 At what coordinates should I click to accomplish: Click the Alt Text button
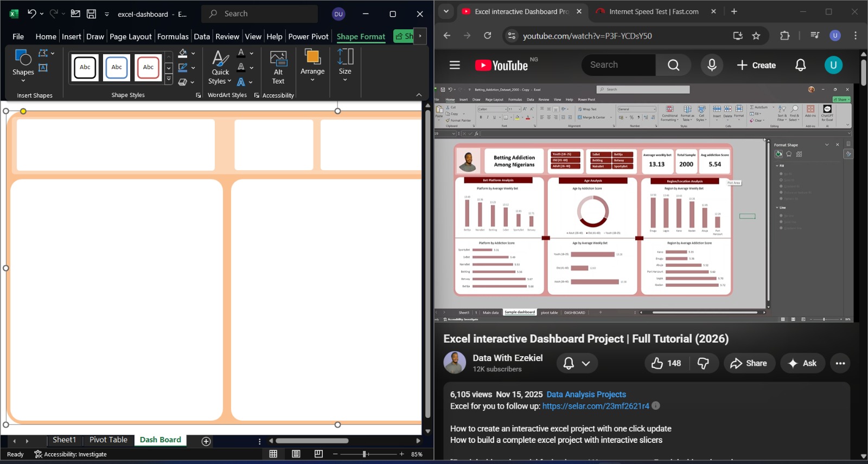point(278,67)
